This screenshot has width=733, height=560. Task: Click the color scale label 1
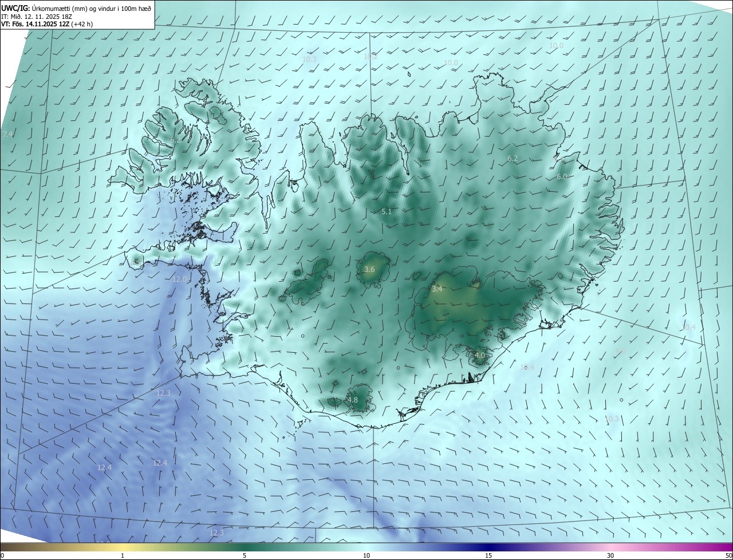click(x=123, y=555)
